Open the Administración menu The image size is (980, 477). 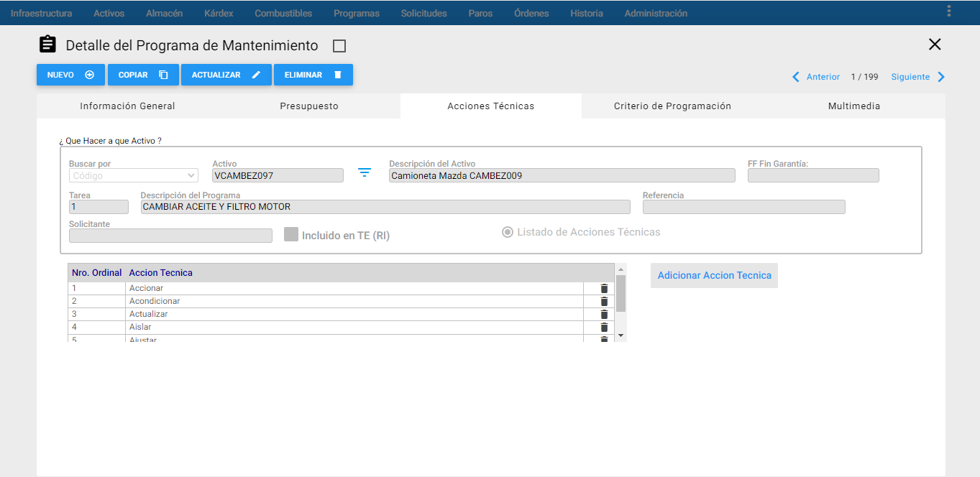[x=656, y=13]
